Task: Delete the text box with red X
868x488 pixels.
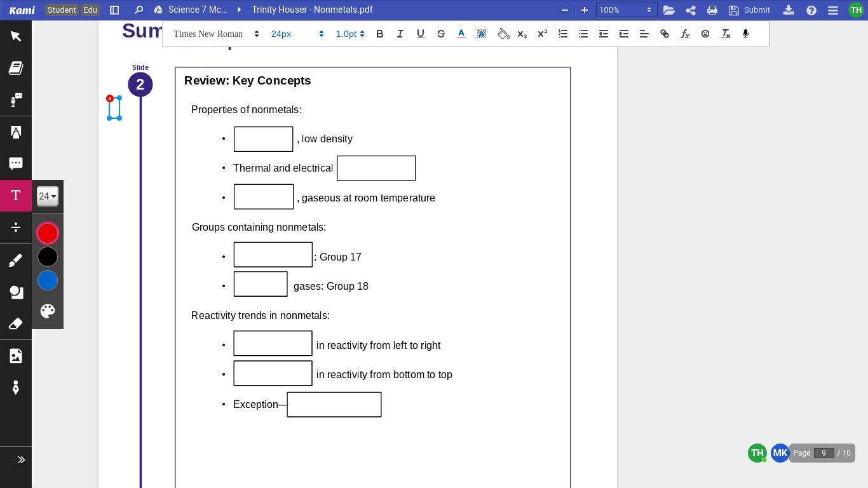Action: tap(110, 98)
